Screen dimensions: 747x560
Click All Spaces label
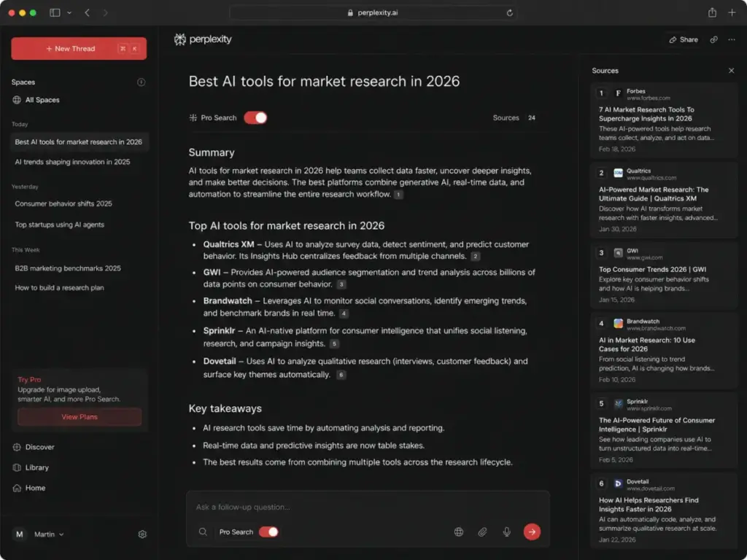pos(42,100)
